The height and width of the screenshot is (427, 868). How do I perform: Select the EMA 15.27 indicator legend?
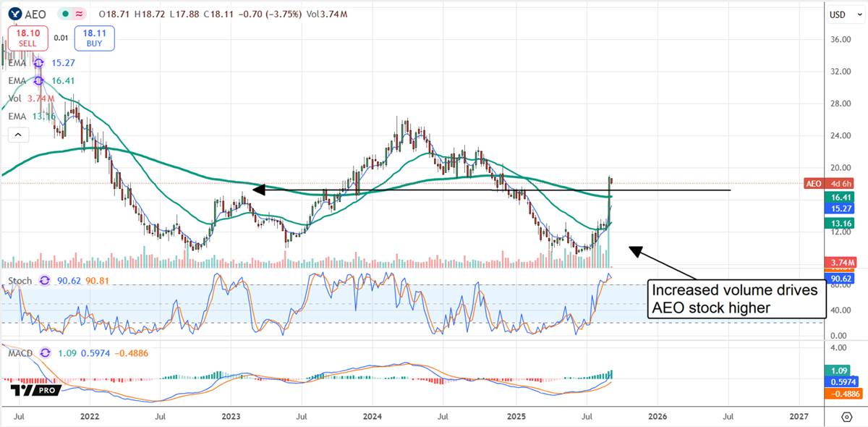point(41,62)
